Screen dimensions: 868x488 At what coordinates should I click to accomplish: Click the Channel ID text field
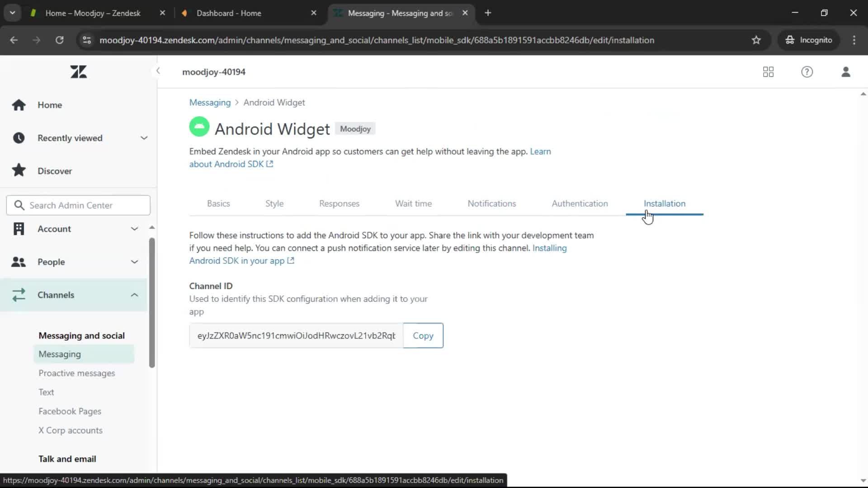tap(296, 335)
